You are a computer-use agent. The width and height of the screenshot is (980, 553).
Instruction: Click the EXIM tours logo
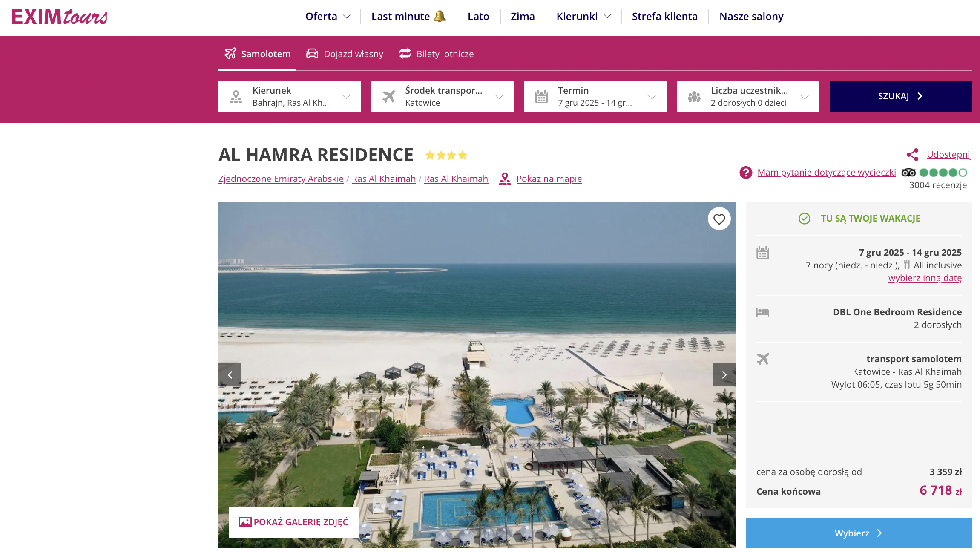pos(60,17)
